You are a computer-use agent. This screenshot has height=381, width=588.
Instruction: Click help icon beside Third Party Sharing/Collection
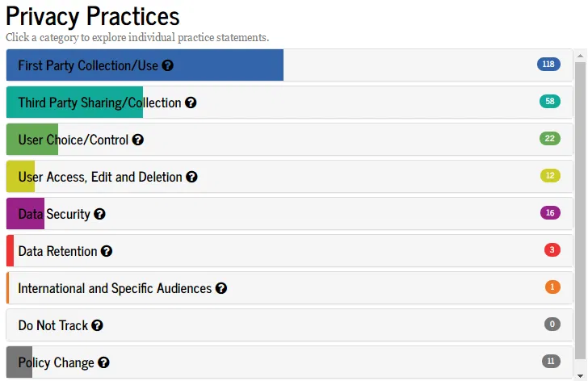click(x=191, y=103)
